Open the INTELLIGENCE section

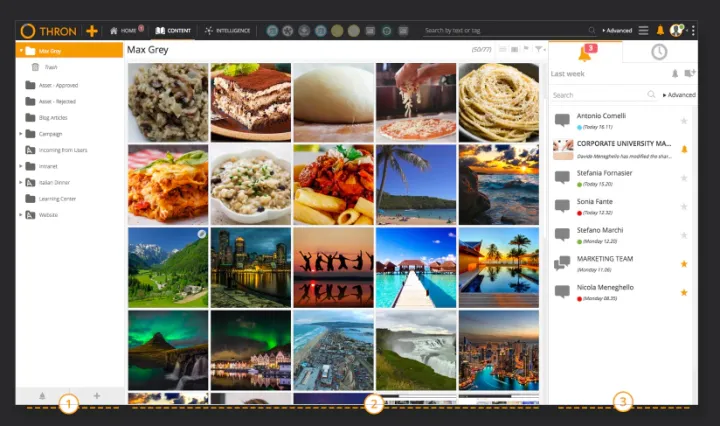click(x=227, y=31)
